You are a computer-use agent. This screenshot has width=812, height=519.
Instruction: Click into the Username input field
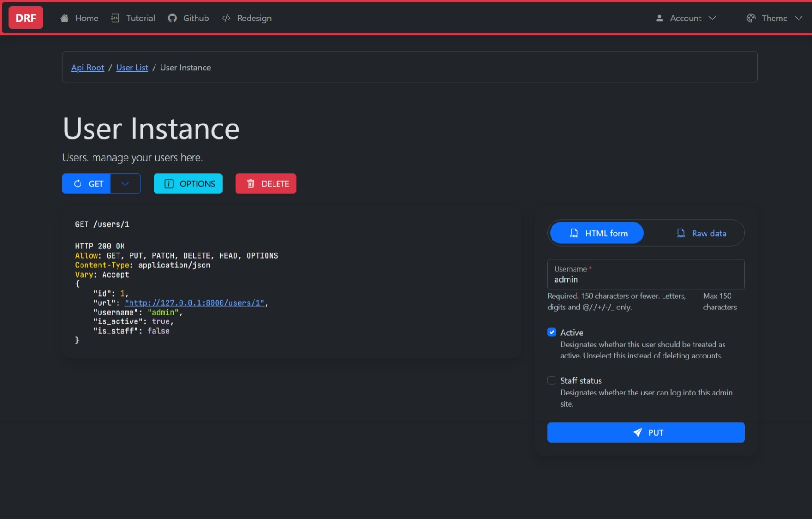(x=646, y=279)
